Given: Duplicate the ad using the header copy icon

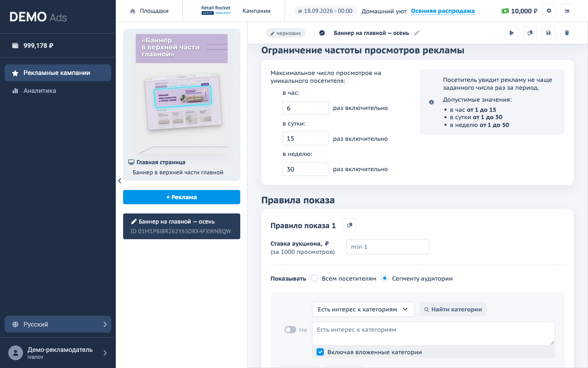Looking at the screenshot, I should click(x=530, y=33).
